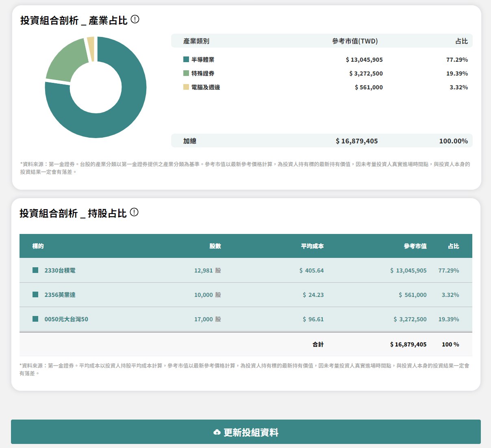Click info icon beside 產業占比 title
Viewport: 491px width, 448px height.
(135, 19)
